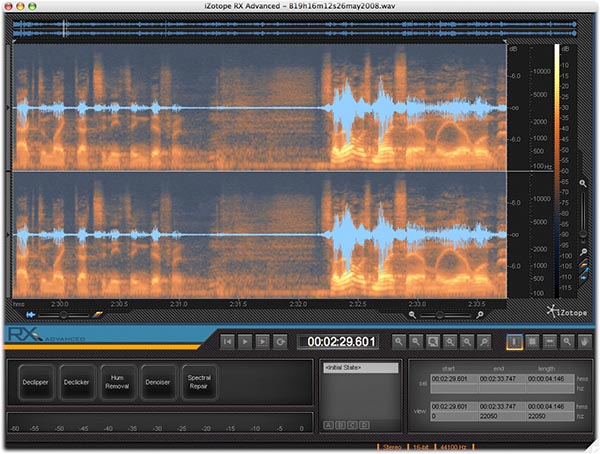
Task: Click the overview waveform strip at top
Action: [294, 29]
